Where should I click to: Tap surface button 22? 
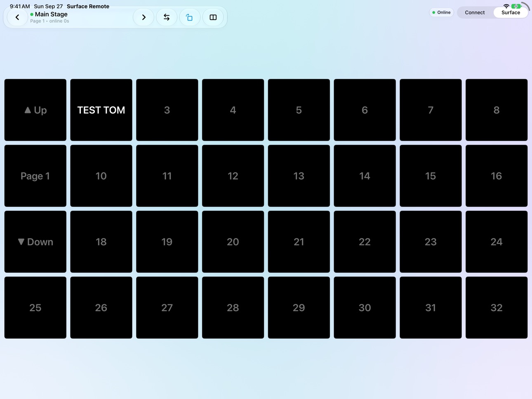pos(365,242)
